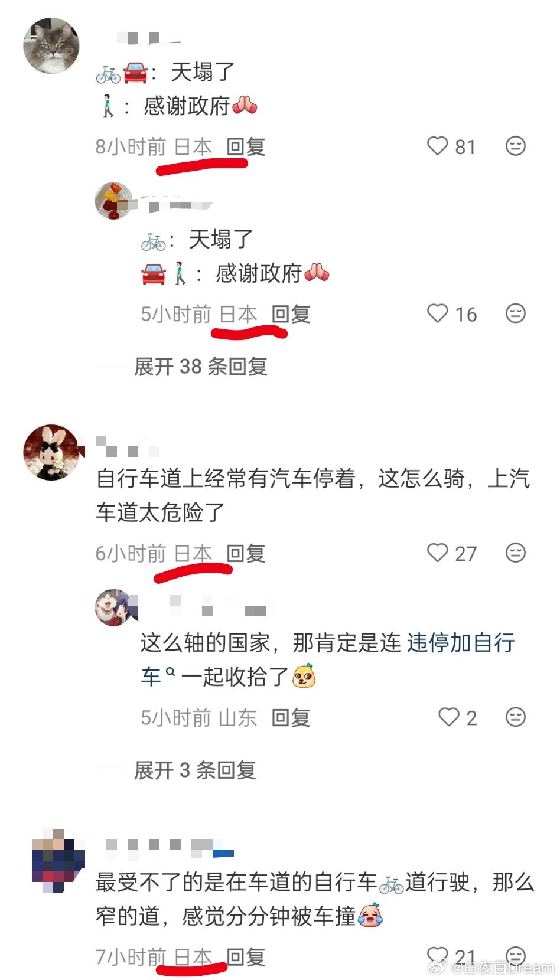Dislike the Shandong reply
Screen dimensions: 560x980
[x=516, y=717]
